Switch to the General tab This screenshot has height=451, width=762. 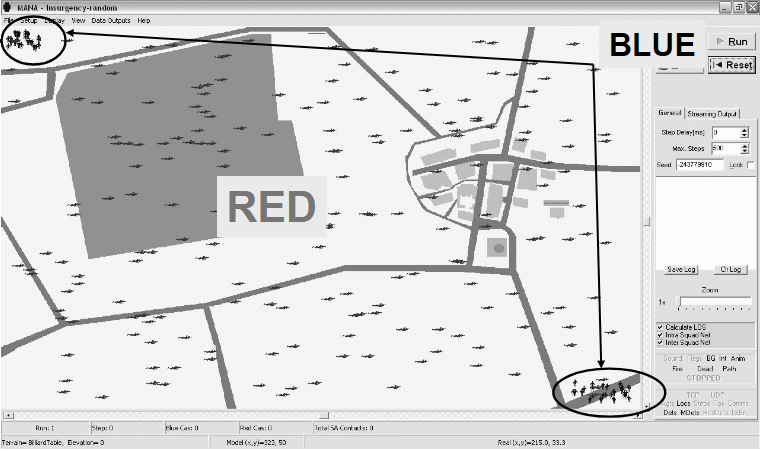click(670, 113)
